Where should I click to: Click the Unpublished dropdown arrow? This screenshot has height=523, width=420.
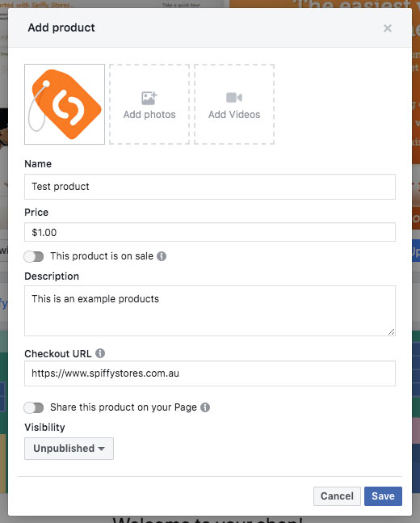point(101,449)
